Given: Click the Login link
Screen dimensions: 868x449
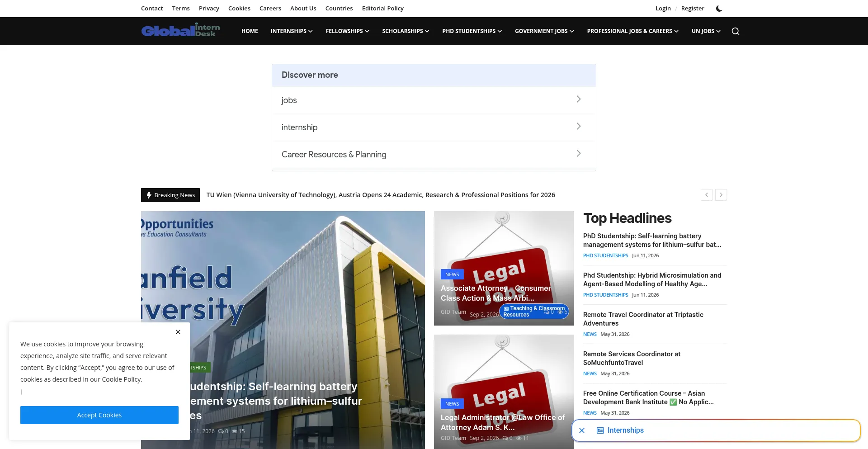Looking at the screenshot, I should [x=663, y=8].
